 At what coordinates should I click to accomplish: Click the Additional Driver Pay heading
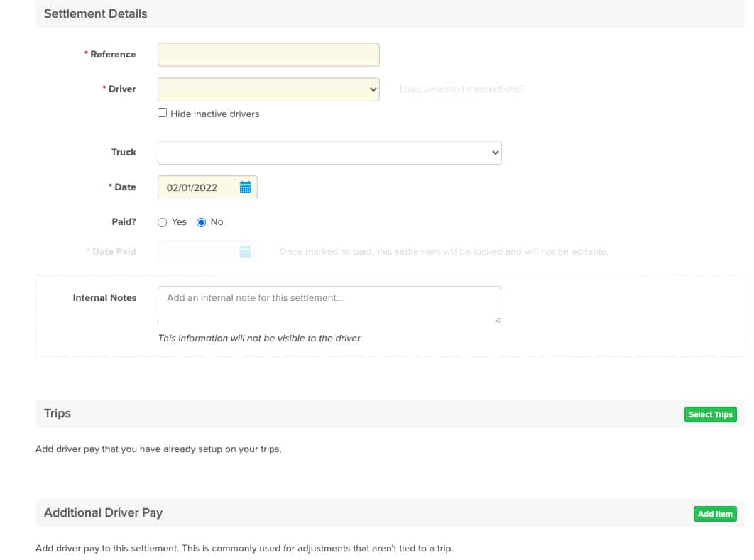click(104, 512)
